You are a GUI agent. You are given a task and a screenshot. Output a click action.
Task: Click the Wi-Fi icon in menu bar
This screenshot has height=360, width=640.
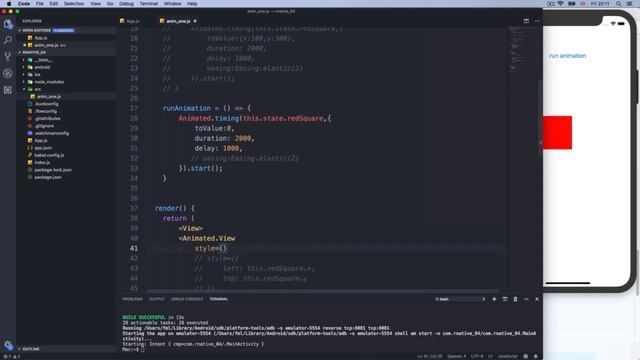[x=560, y=4]
